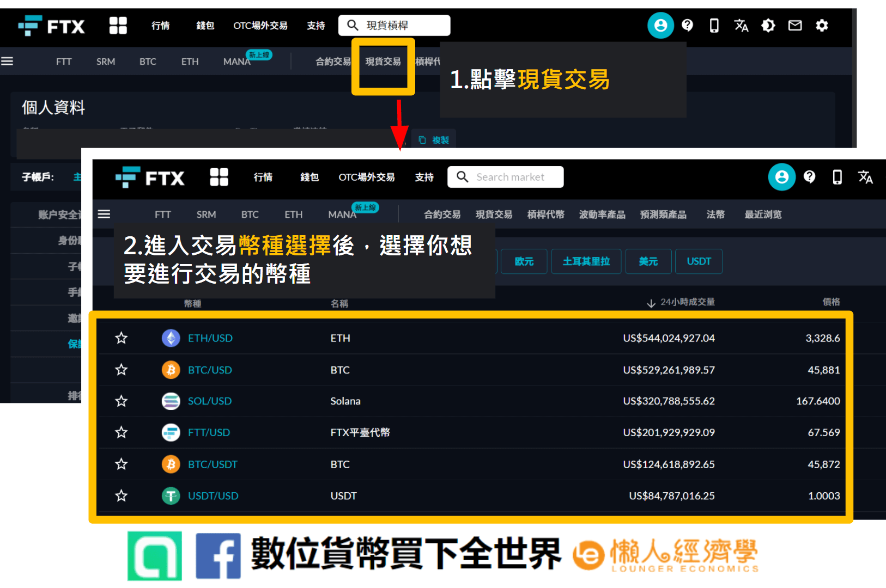Open 預測類產品 tab in front window

(x=663, y=215)
